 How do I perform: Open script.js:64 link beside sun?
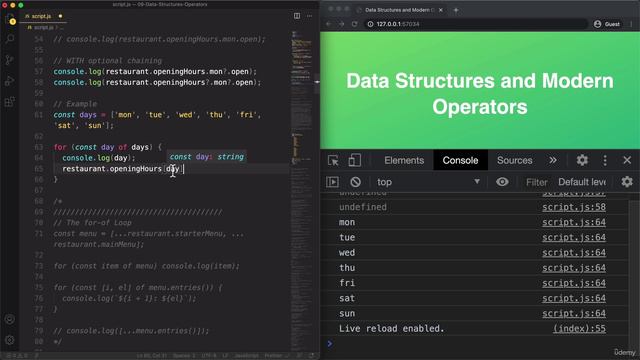[x=574, y=313]
